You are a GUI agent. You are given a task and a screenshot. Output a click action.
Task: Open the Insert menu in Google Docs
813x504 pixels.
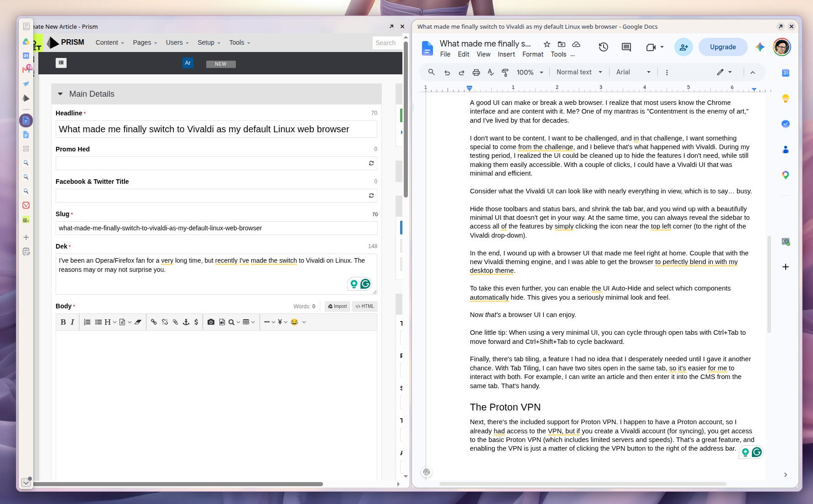[506, 54]
